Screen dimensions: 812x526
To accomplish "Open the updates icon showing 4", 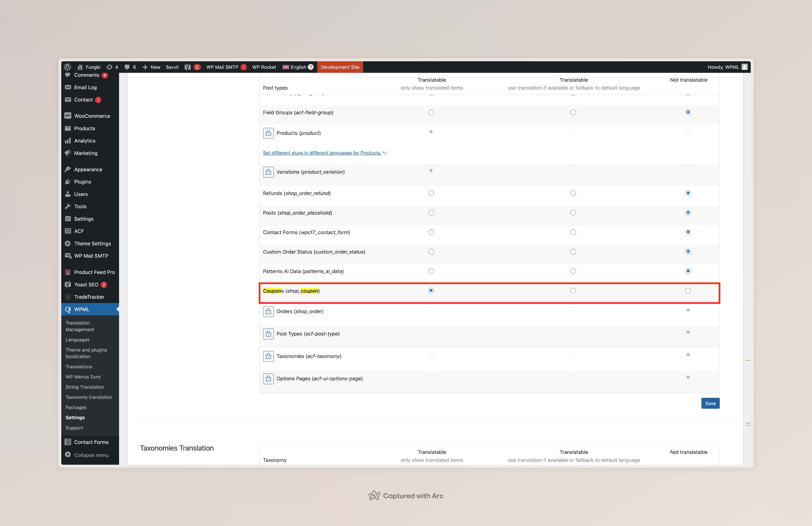I will pos(109,67).
